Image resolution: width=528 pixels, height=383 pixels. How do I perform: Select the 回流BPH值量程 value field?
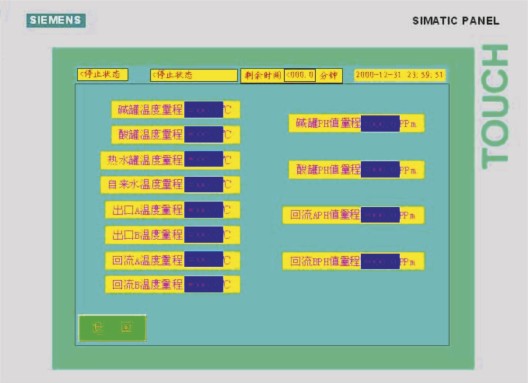[380, 261]
